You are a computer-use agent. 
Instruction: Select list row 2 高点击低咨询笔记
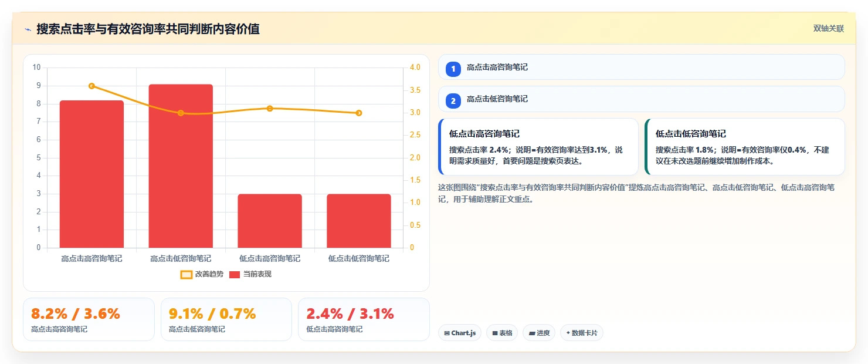coord(641,99)
